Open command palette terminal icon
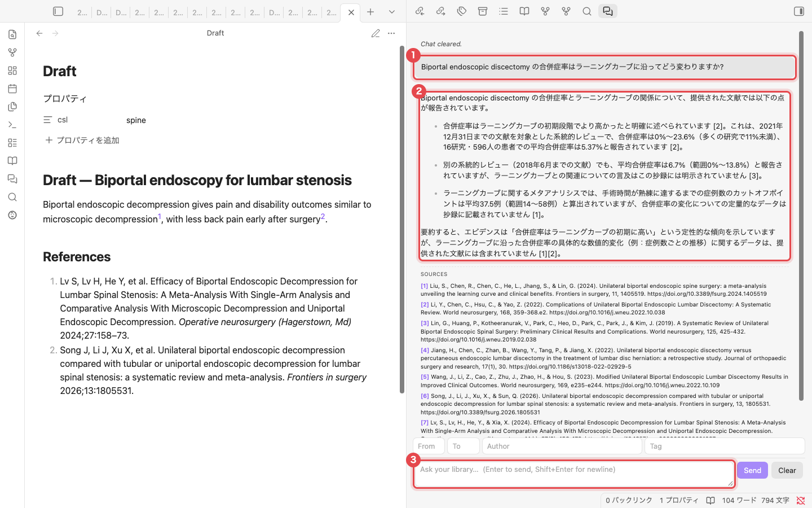Screen dimensions: 812x508 point(12,125)
